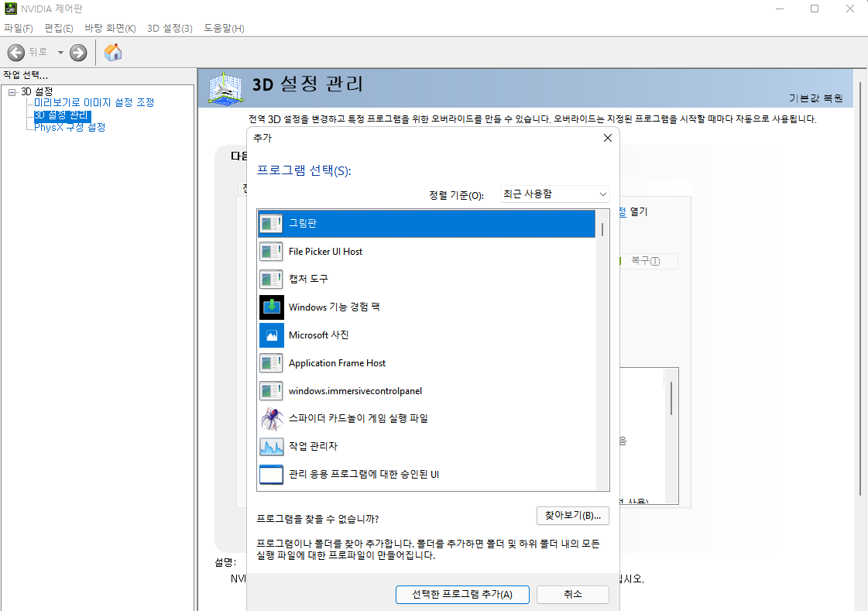The width and height of the screenshot is (868, 611).
Task: Select the windows.immersivecontrolpanel icon
Action: 271,391
